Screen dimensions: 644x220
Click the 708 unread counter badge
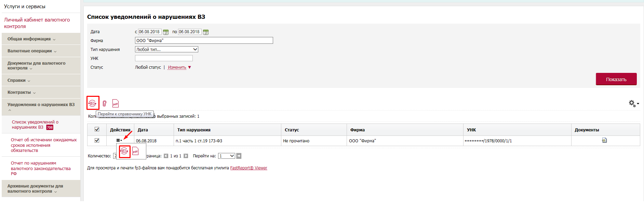pos(50,127)
